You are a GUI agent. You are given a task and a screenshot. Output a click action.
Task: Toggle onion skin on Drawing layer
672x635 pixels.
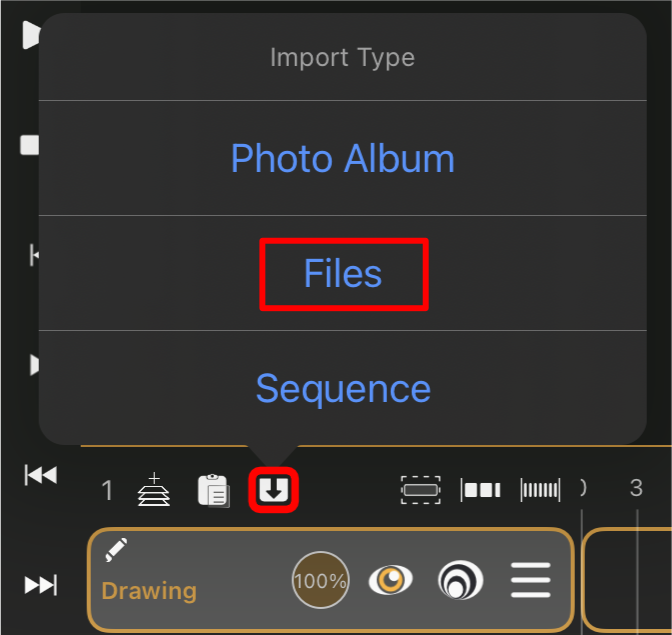click(460, 580)
